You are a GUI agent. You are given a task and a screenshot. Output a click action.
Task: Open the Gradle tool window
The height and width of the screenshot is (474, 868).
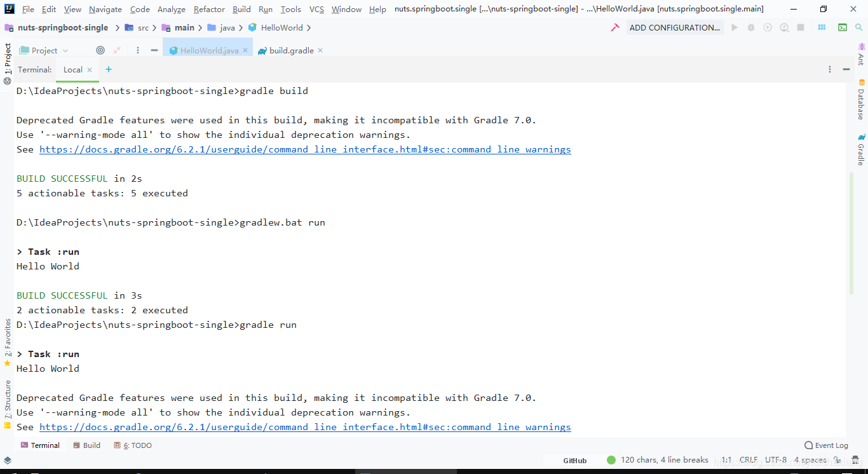861,149
